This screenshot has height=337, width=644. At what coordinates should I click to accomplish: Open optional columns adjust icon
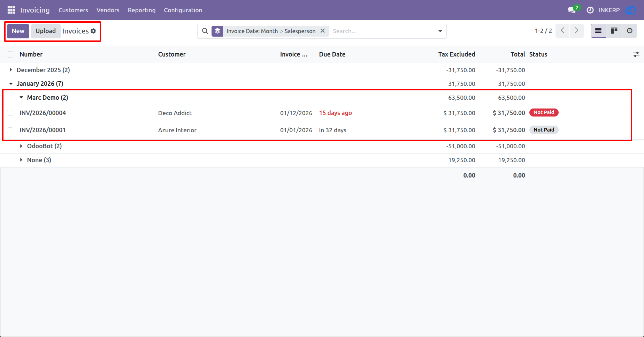pyautogui.click(x=636, y=54)
